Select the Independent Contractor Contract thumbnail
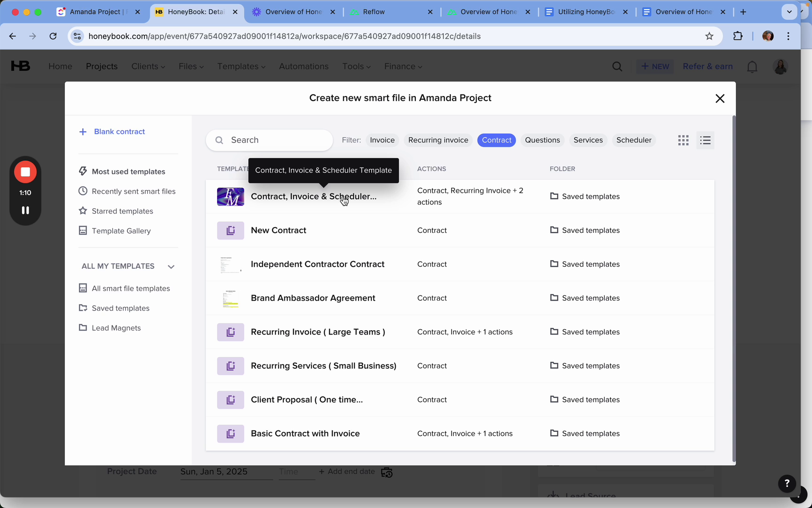This screenshot has width=812, height=508. [x=230, y=264]
